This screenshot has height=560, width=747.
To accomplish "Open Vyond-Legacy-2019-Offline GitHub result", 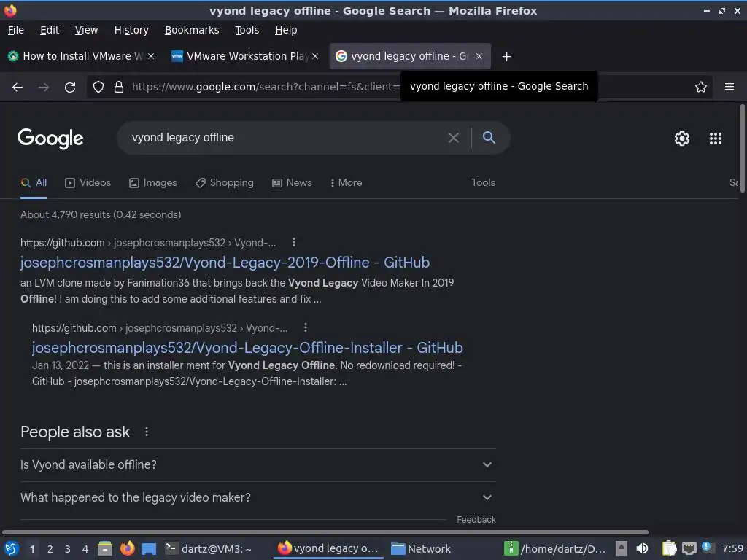I will click(x=225, y=262).
